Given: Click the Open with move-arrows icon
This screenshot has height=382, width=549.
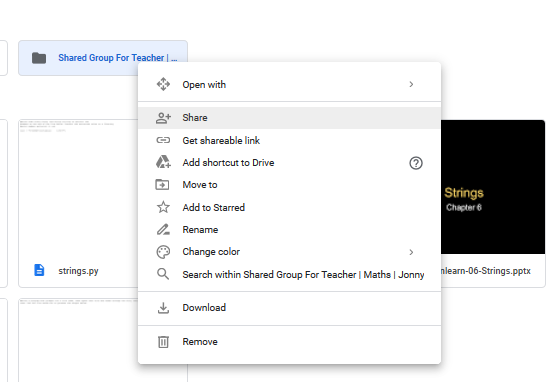Looking at the screenshot, I should click(163, 84).
